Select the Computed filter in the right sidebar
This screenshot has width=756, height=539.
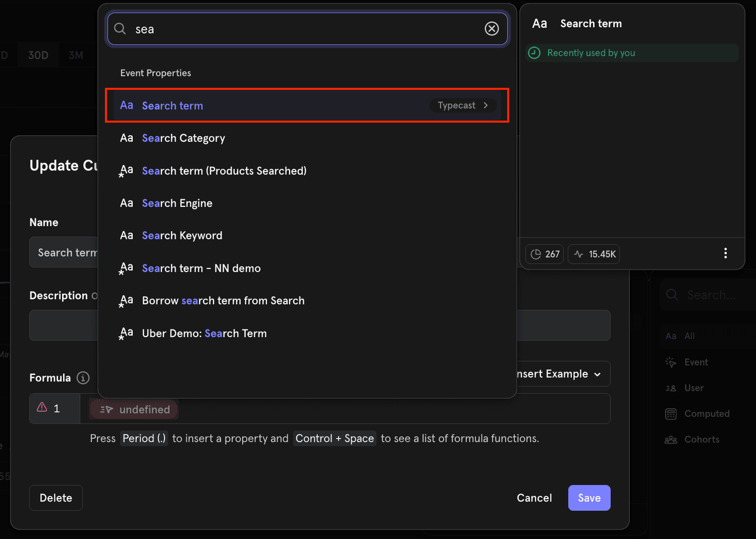point(706,413)
